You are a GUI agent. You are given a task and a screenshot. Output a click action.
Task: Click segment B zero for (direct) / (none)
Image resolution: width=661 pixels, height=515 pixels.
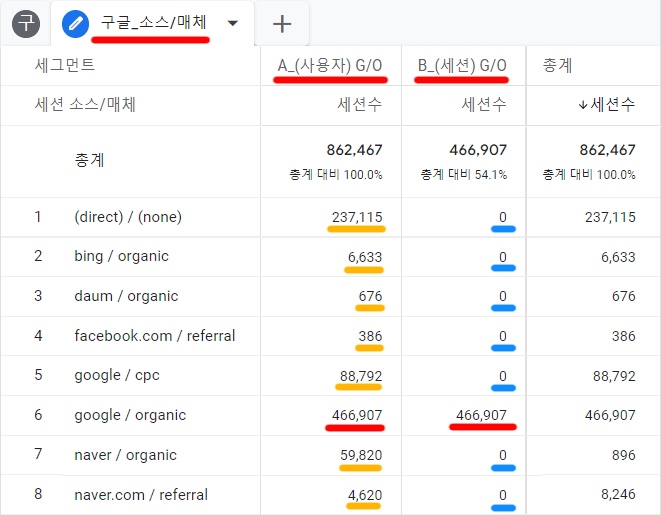tap(502, 217)
